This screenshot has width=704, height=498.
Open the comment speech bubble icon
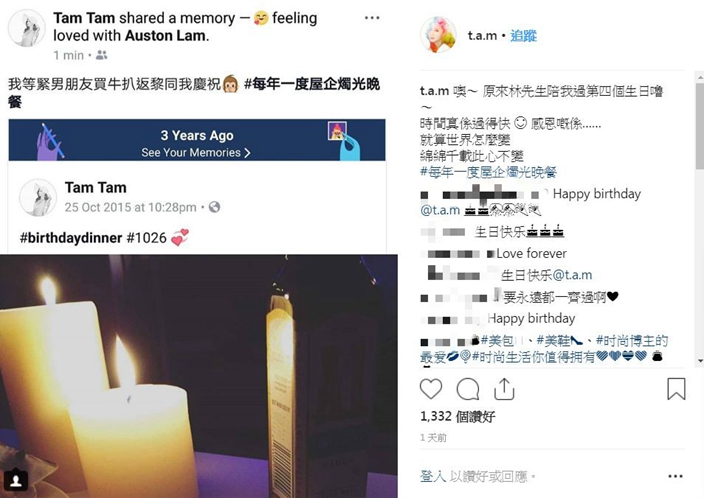468,389
